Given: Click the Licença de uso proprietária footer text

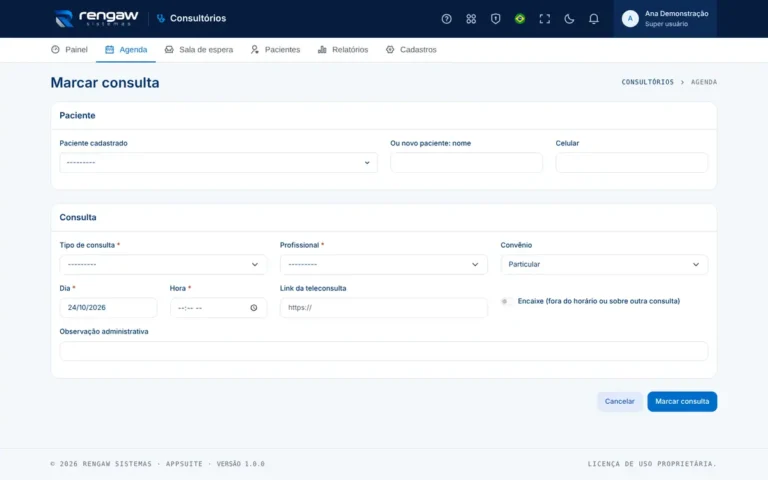Looking at the screenshot, I should [x=652, y=464].
